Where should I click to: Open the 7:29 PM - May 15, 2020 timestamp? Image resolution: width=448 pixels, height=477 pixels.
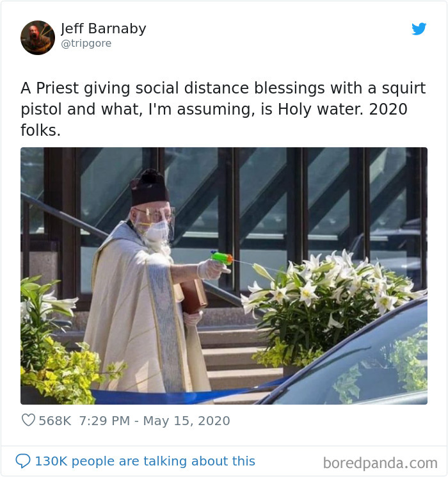pos(154,421)
